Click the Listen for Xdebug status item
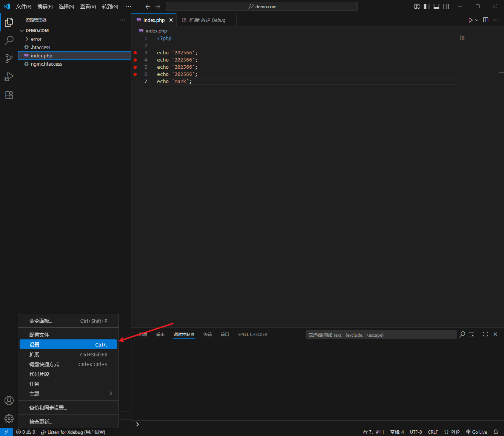504x436 pixels. click(73, 432)
